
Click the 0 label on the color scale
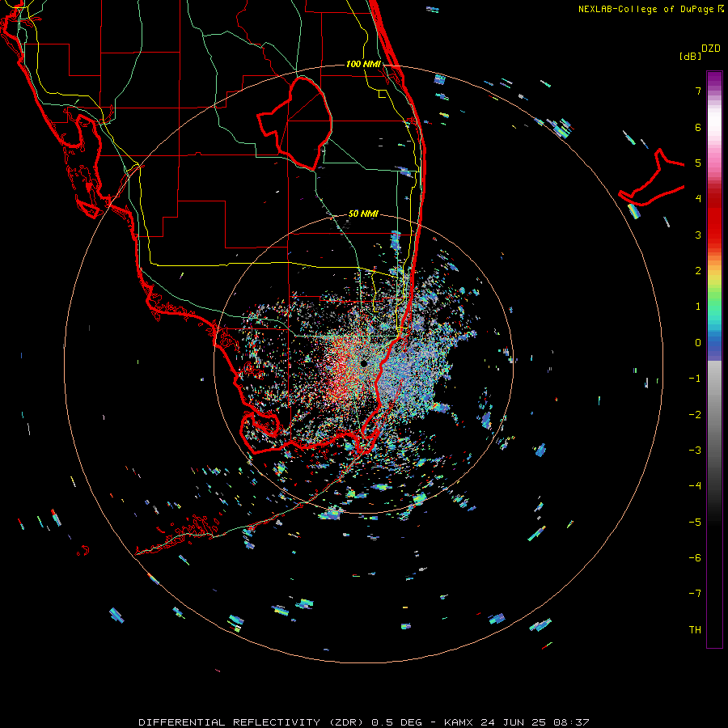click(x=698, y=343)
